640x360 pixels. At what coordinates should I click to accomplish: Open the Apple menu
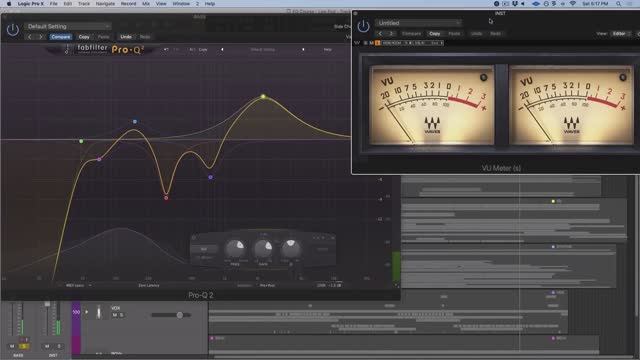click(x=9, y=4)
